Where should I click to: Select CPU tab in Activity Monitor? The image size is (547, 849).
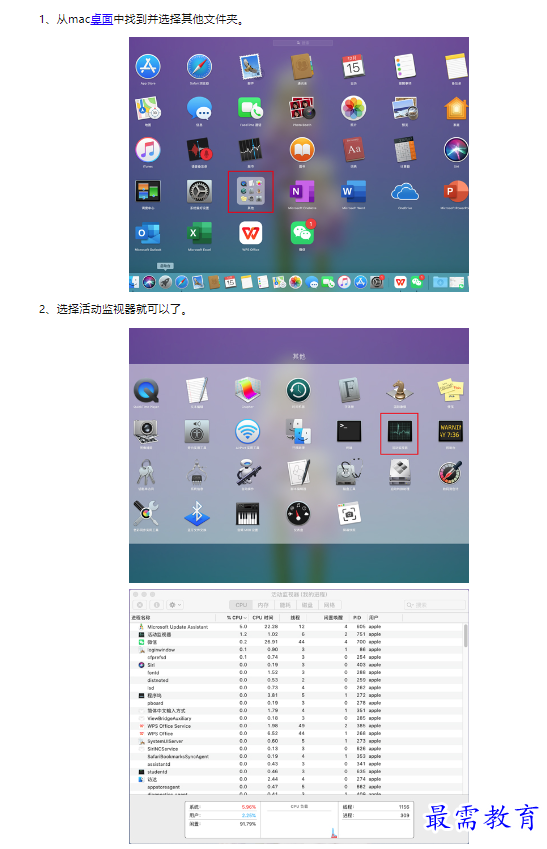pyautogui.click(x=241, y=605)
